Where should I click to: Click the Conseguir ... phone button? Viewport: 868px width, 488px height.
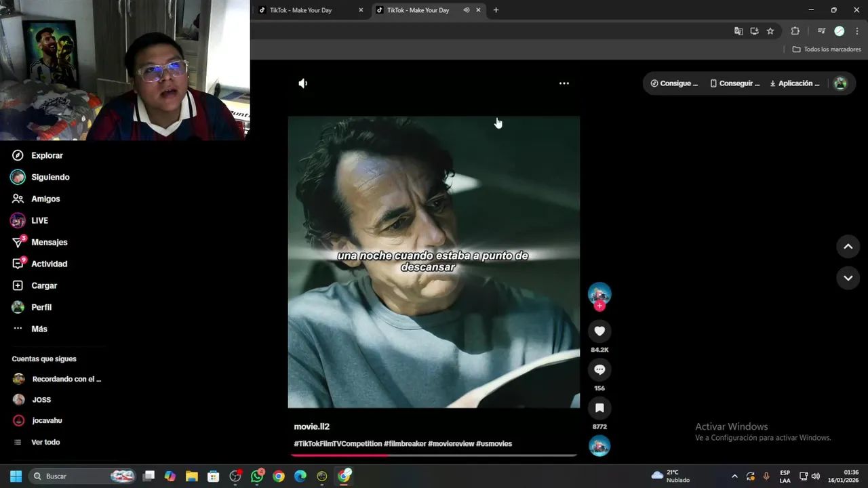(x=735, y=83)
